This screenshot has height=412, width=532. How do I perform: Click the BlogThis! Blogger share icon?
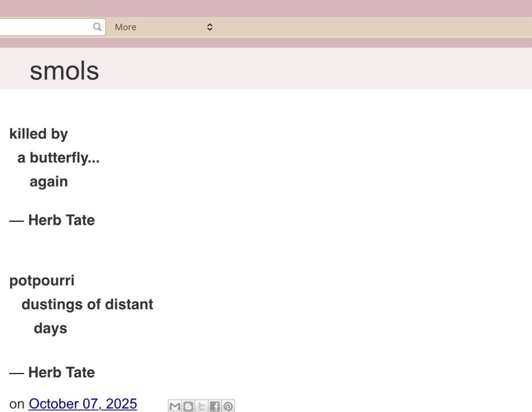pyautogui.click(x=188, y=405)
